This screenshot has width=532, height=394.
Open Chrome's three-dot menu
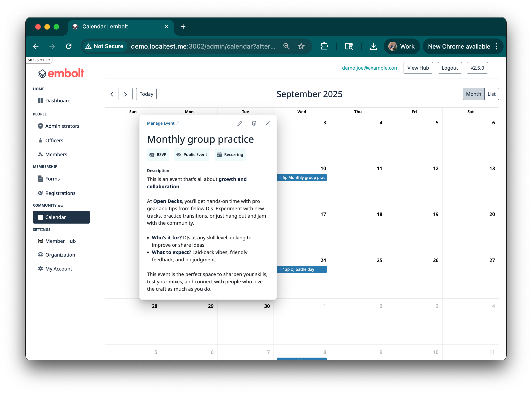tap(496, 46)
